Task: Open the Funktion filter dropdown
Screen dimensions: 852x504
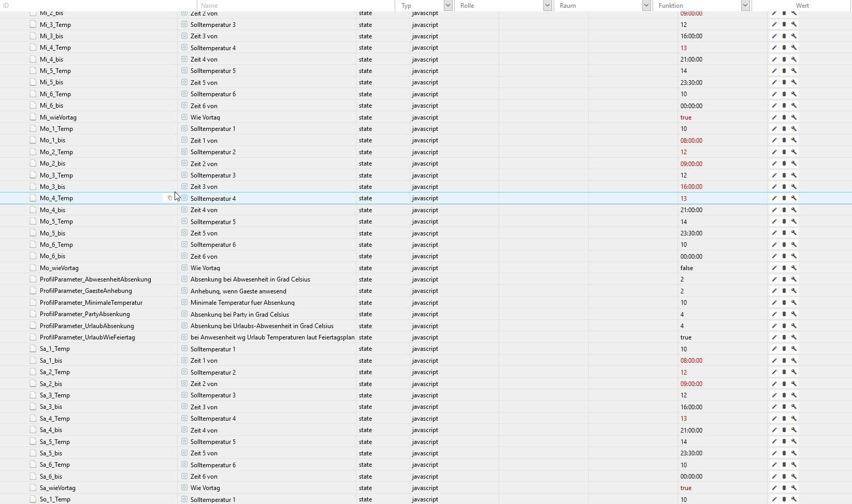Action: click(x=745, y=5)
